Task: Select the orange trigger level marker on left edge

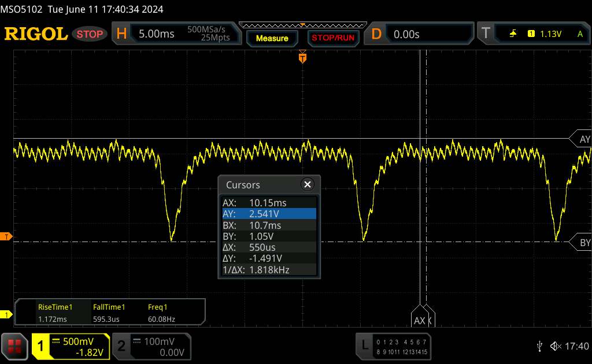Action: 6,237
